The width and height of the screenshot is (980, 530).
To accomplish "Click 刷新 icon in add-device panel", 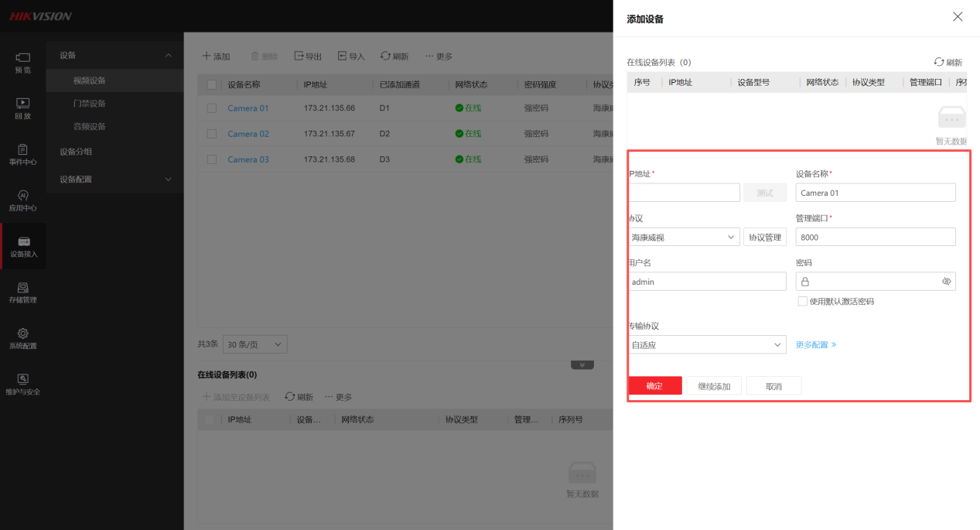I will pyautogui.click(x=939, y=62).
